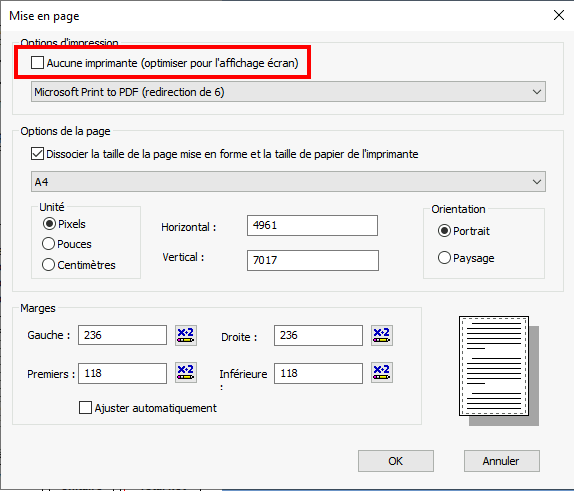Close the Mise en page dialog
The image size is (574, 491).
(x=559, y=15)
